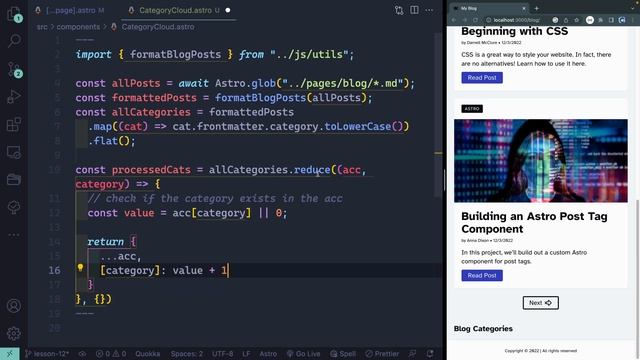The width and height of the screenshot is (640, 360).
Task: Change file encoding UTF-8
Action: pyautogui.click(x=222, y=353)
